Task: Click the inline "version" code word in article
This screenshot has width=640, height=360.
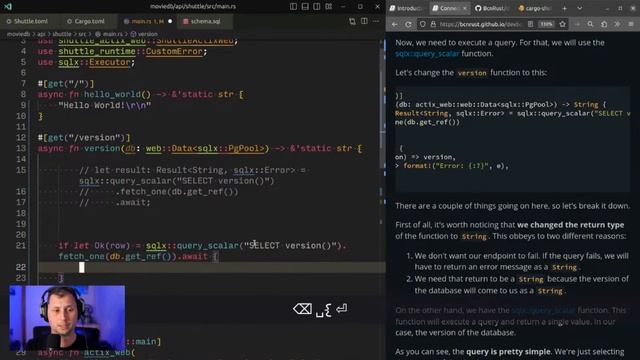Action: [x=472, y=73]
